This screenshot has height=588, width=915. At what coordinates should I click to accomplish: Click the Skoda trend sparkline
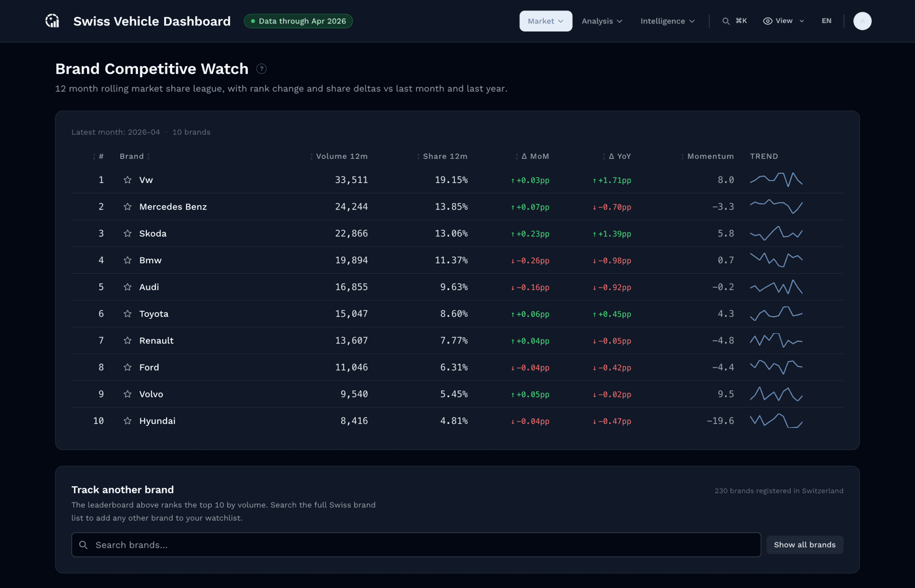(776, 233)
